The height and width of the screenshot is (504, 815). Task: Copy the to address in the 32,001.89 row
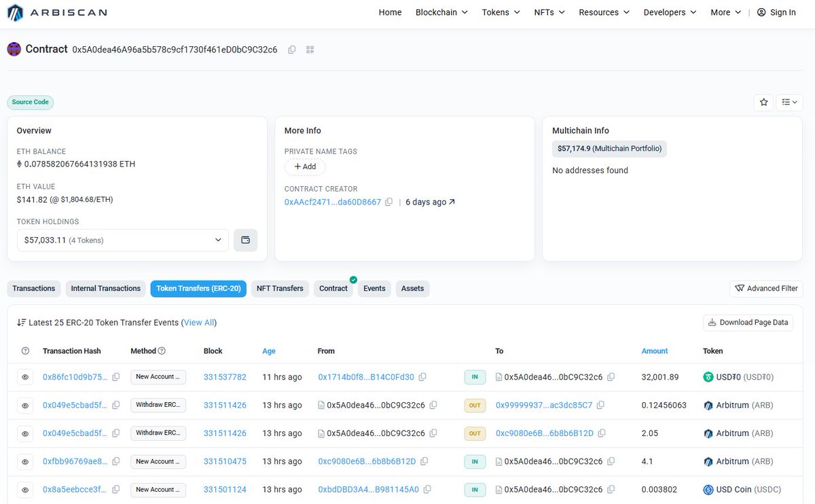click(x=611, y=377)
